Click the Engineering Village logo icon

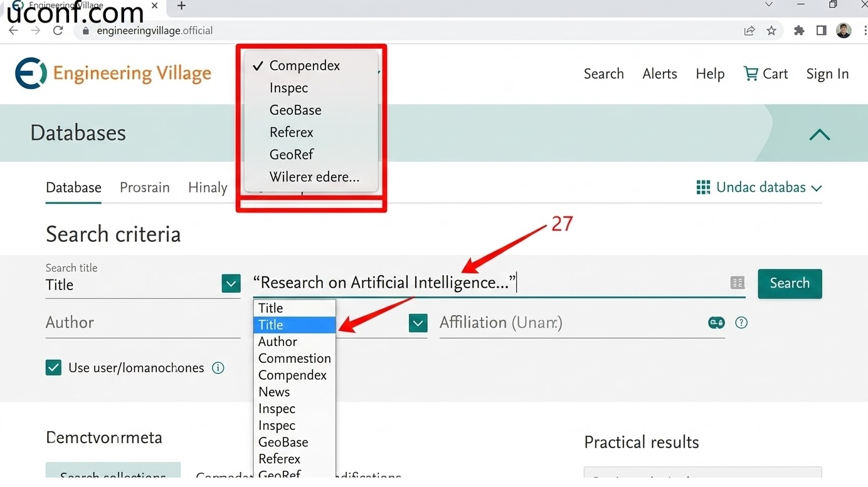tap(31, 73)
